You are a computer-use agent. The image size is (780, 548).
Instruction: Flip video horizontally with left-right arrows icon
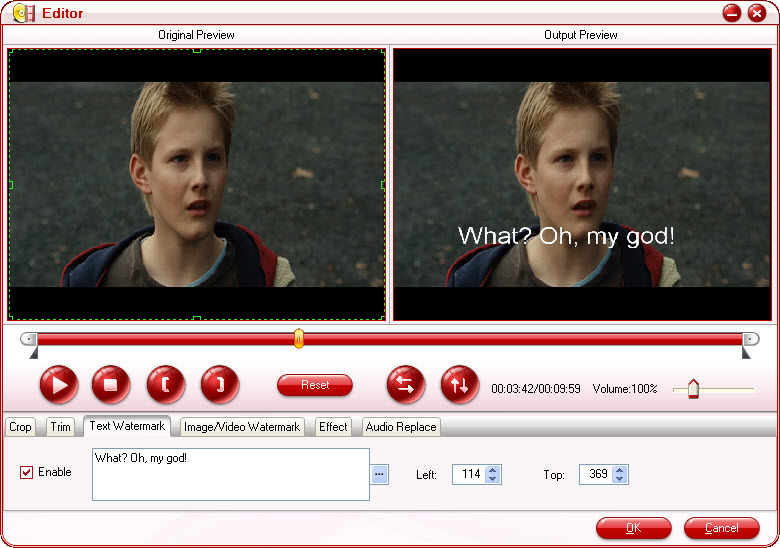pyautogui.click(x=406, y=385)
